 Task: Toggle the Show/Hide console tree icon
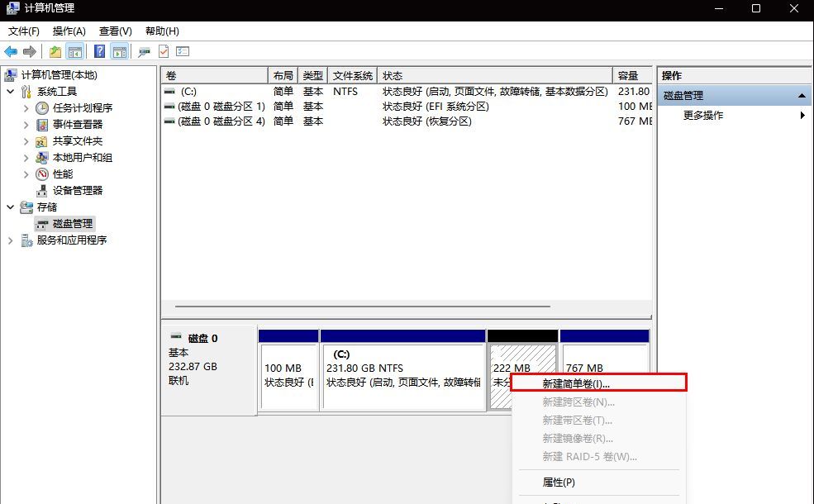click(x=75, y=51)
